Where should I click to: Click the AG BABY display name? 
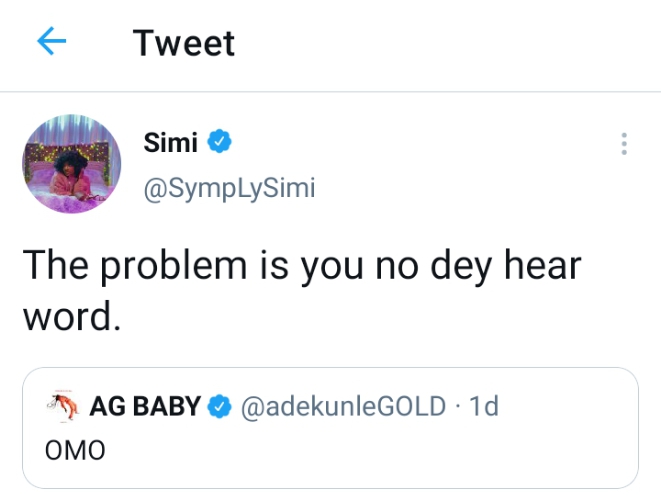[x=145, y=406]
